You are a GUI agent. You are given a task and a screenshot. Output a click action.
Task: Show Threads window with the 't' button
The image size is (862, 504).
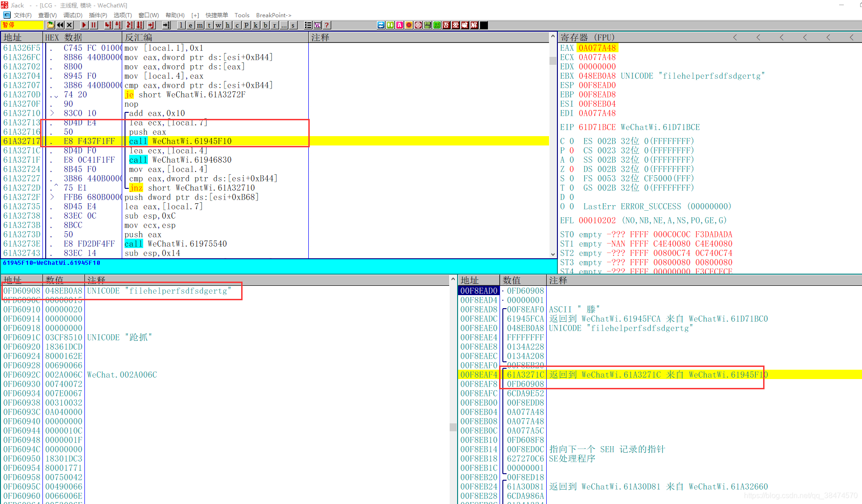pyautogui.click(x=209, y=25)
